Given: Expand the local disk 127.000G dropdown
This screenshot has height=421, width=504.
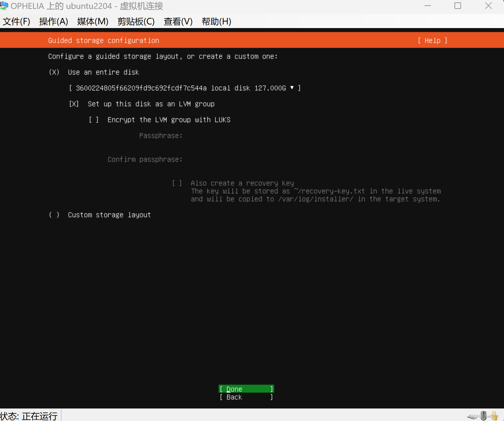Looking at the screenshot, I should coord(185,88).
